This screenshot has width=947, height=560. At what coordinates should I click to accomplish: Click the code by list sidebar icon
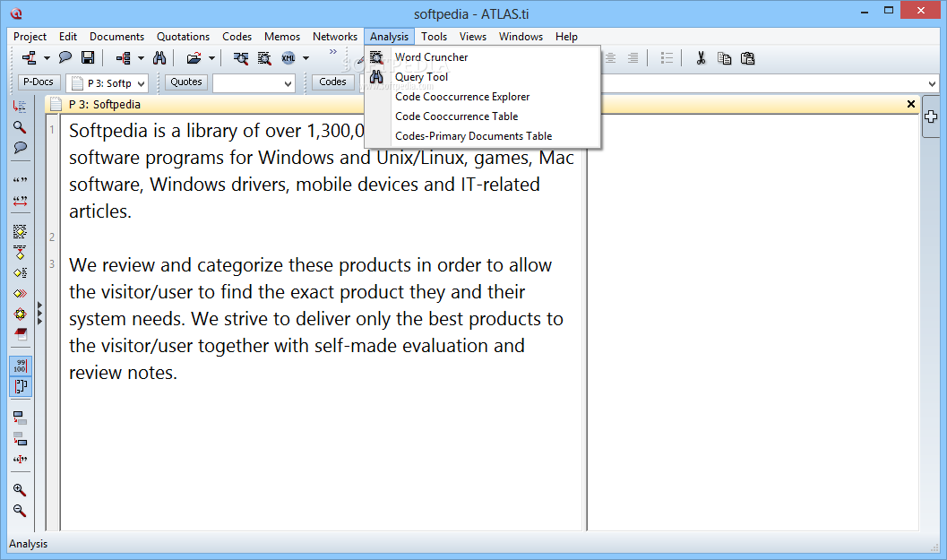click(20, 272)
